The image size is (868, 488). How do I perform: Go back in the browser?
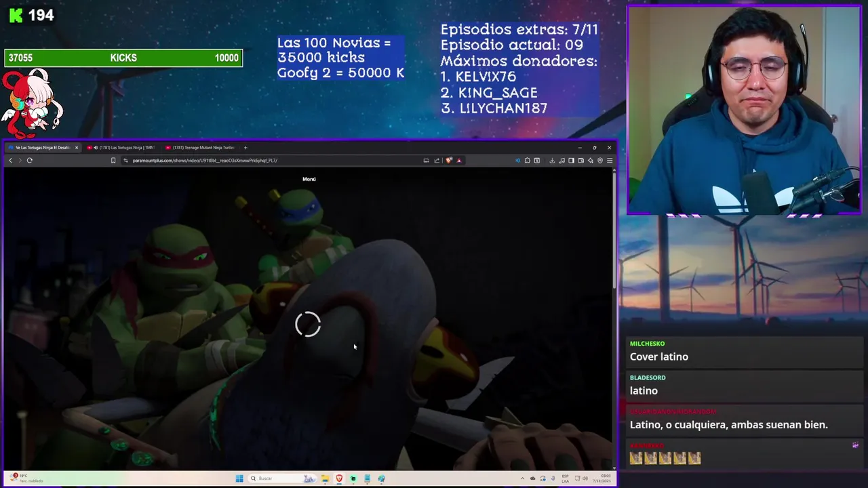tap(10, 161)
